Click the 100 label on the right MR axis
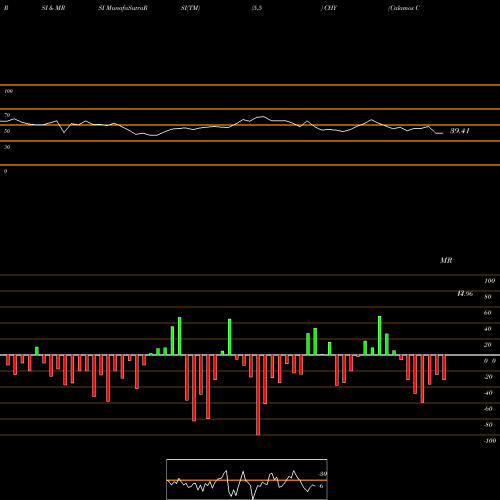Viewport: 500px width, 500px height. [490, 281]
